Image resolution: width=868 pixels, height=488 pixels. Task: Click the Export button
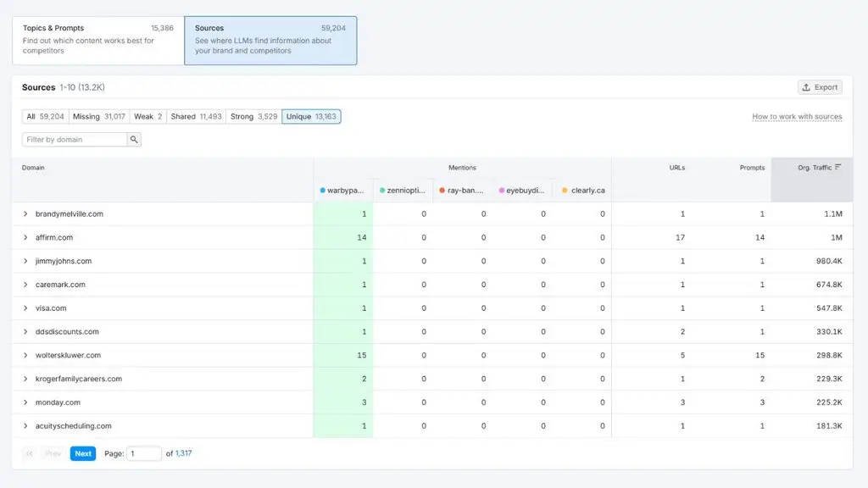pyautogui.click(x=820, y=87)
